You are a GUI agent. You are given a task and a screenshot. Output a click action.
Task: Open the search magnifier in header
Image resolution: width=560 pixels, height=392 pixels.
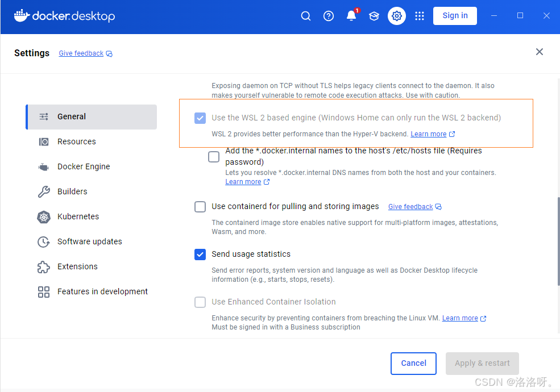pos(306,16)
